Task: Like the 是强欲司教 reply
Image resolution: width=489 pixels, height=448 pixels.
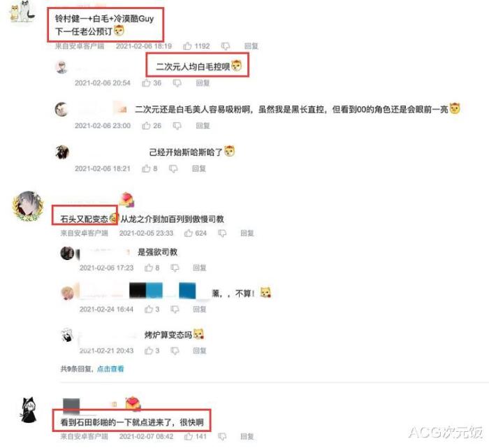Action: point(148,268)
